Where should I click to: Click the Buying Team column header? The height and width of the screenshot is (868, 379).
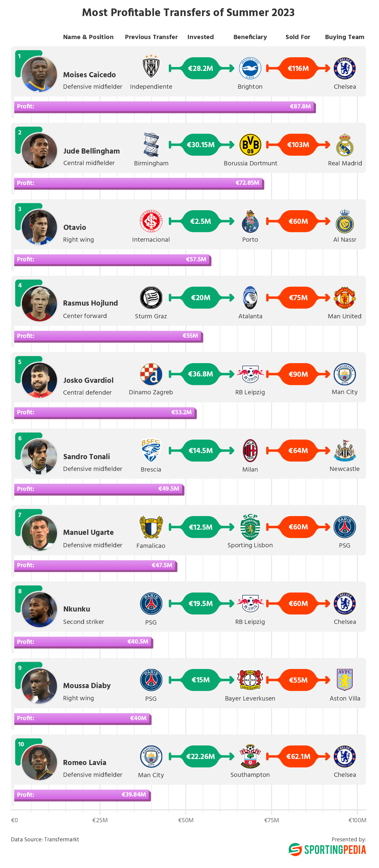(x=344, y=37)
